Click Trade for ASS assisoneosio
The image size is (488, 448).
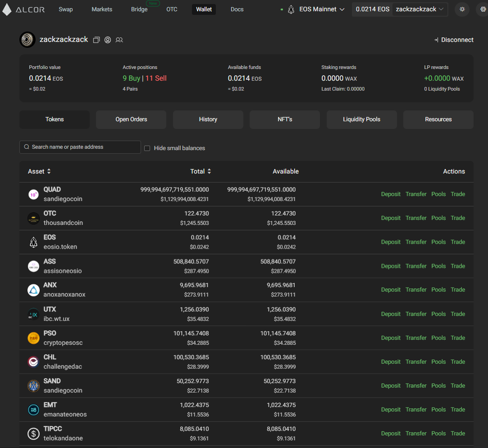[458, 266]
